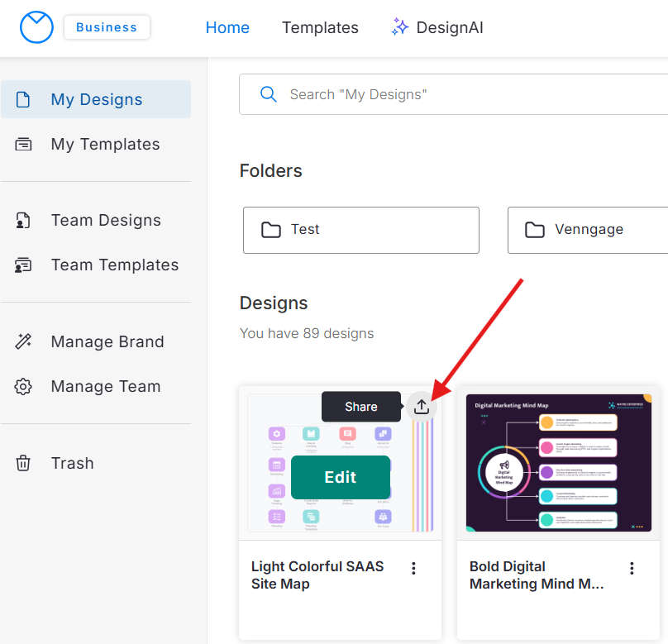
Task: Click the Share upload icon on design
Action: (422, 407)
